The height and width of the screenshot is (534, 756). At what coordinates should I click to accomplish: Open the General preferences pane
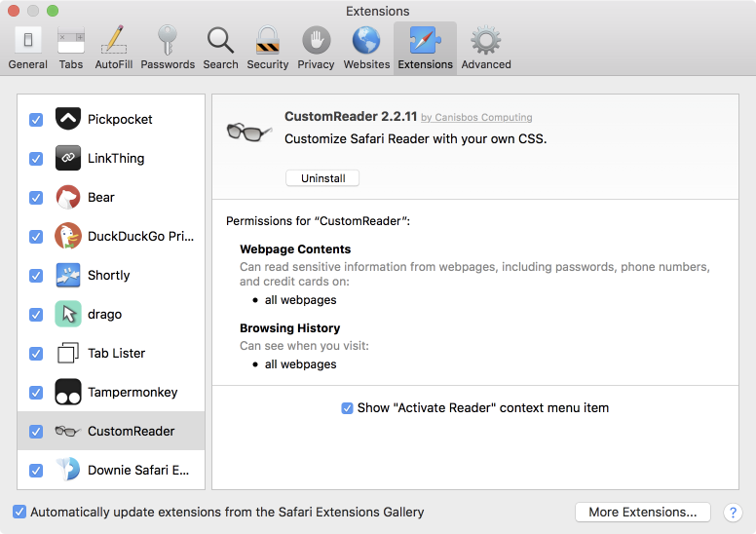[27, 48]
